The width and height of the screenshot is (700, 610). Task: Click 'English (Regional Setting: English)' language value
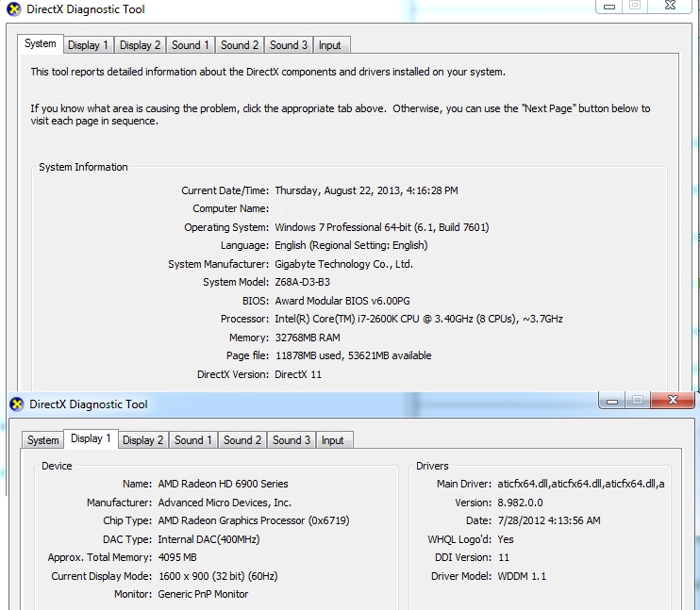pyautogui.click(x=351, y=245)
